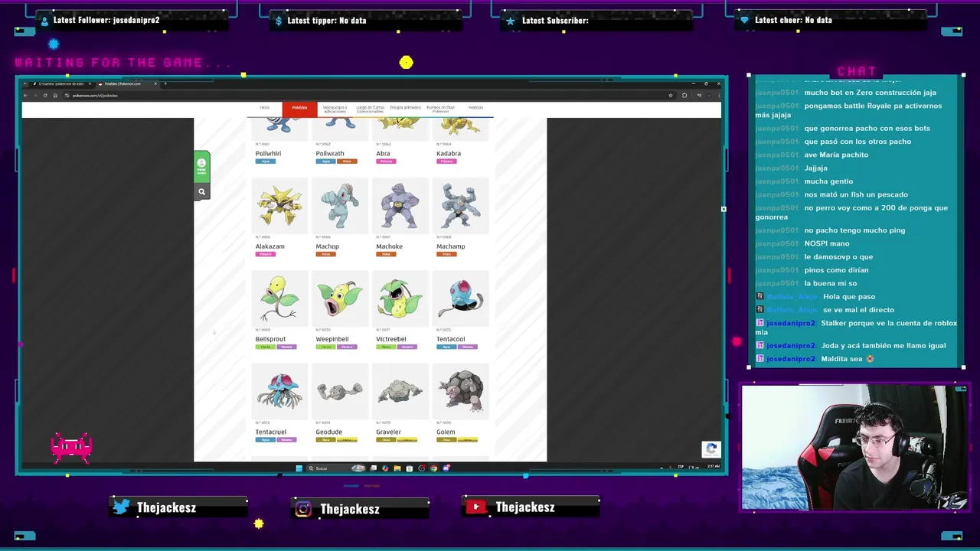Click the Tentacruel image
The width and height of the screenshot is (980, 551).
279,391
